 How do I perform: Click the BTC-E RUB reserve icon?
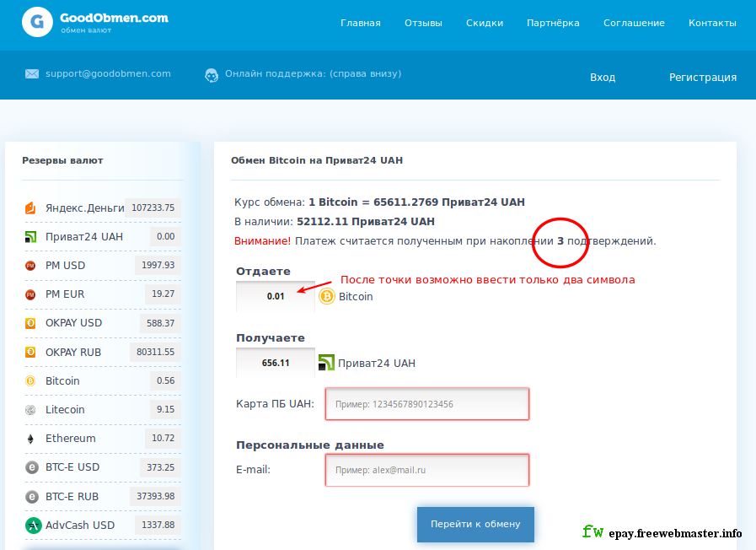[x=32, y=497]
